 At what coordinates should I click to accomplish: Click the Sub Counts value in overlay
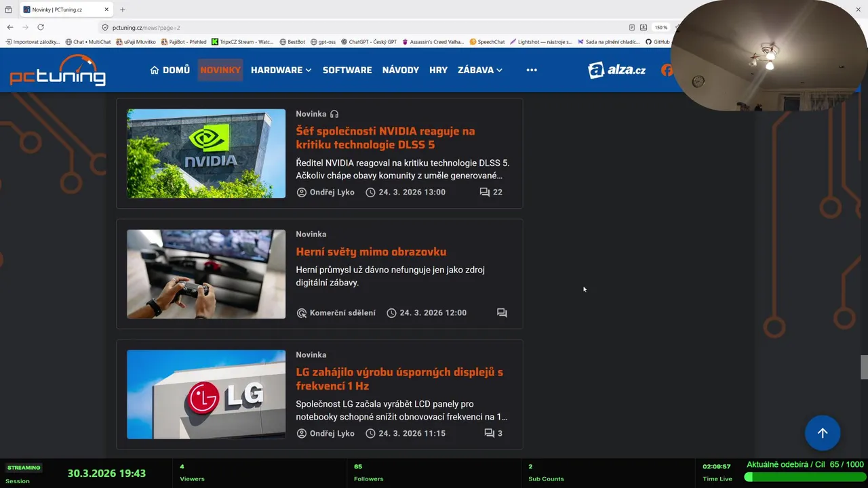(x=530, y=466)
